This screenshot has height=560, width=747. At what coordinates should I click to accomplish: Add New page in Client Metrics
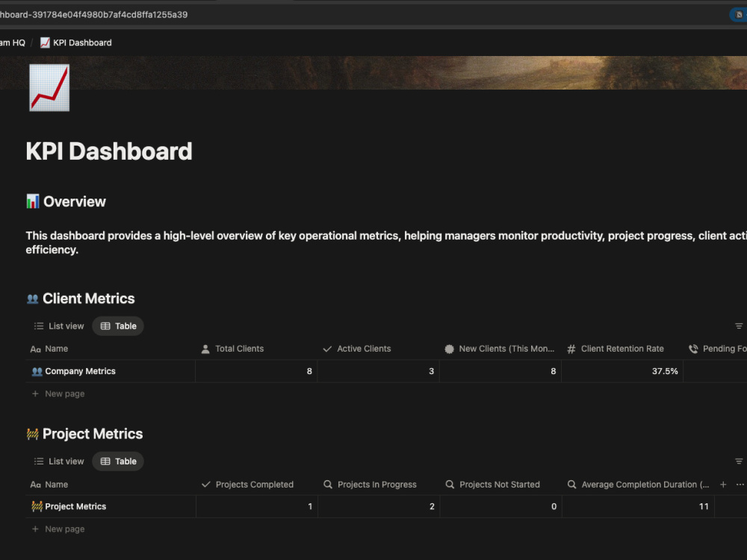pos(58,393)
